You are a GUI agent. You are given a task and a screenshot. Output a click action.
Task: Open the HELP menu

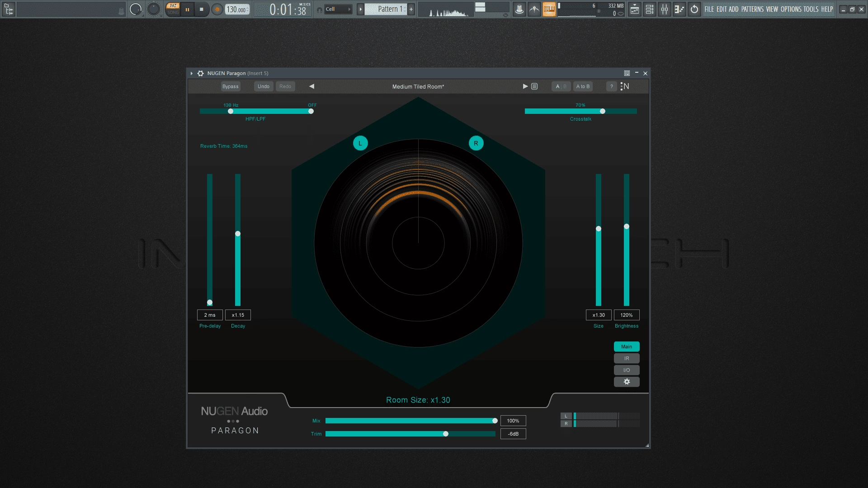pyautogui.click(x=827, y=9)
